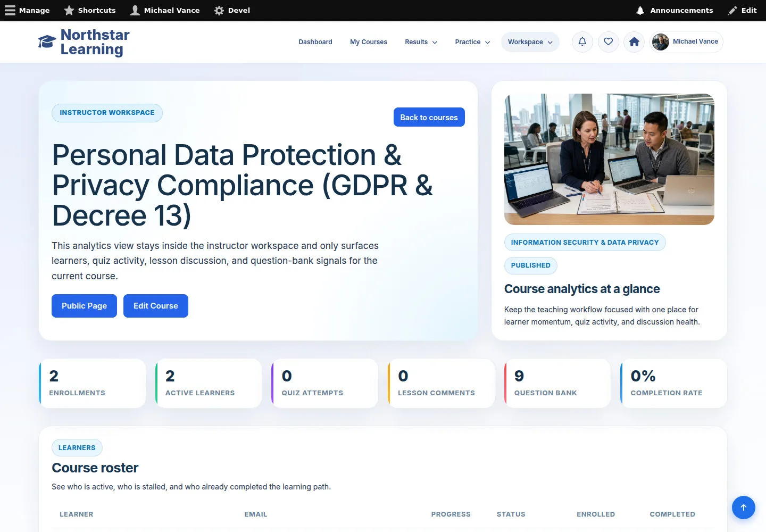
Task: Click the Completion Rate stat card
Action: pos(674,384)
